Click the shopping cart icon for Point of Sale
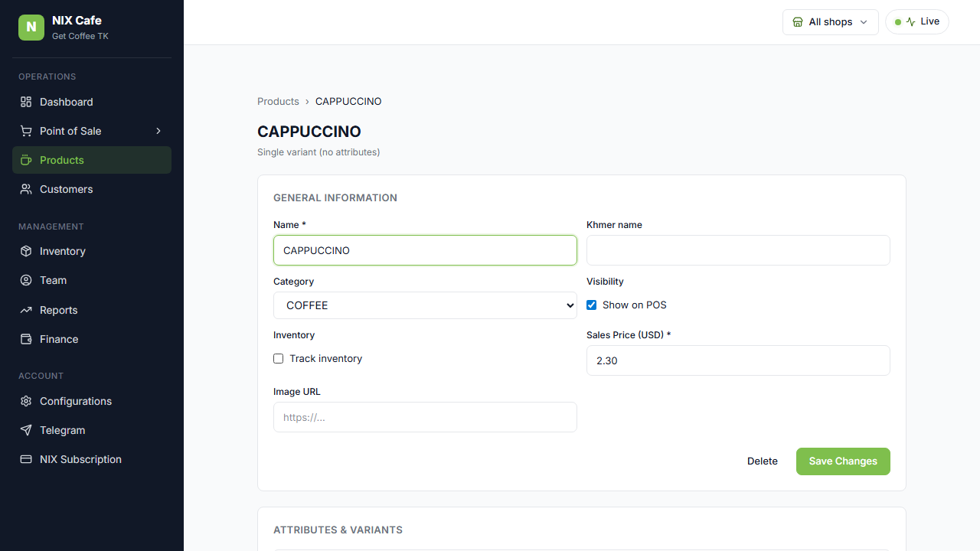Screen dimensions: 980x551 (26, 131)
